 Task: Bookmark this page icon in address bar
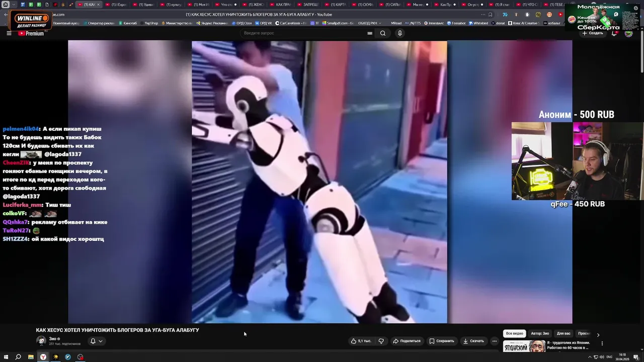tap(490, 15)
